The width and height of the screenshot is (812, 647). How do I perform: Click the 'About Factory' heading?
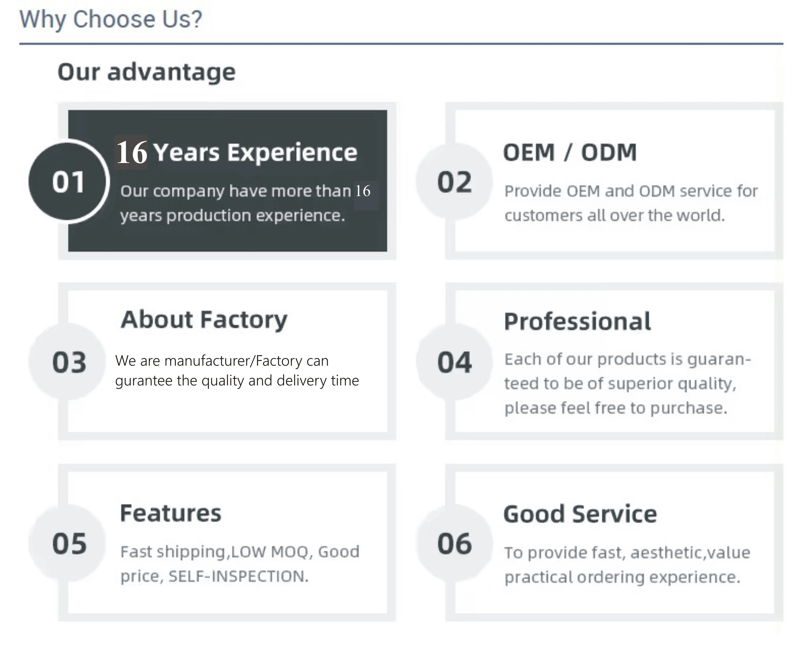[204, 320]
